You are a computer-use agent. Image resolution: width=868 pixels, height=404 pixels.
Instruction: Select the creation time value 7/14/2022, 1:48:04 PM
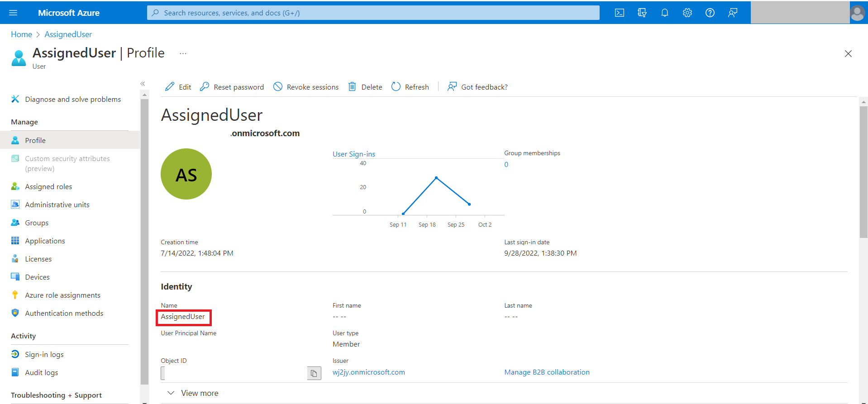click(197, 253)
